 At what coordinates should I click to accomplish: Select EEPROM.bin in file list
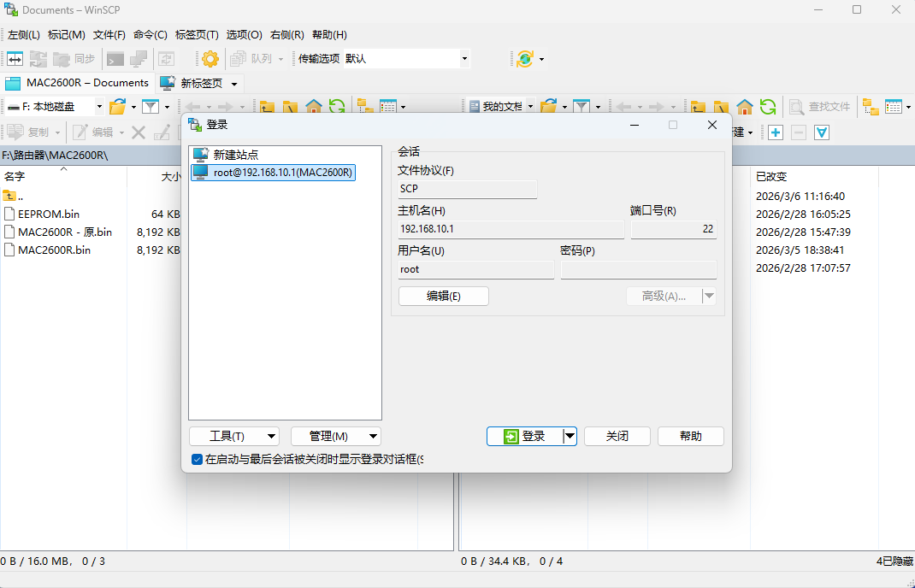49,214
